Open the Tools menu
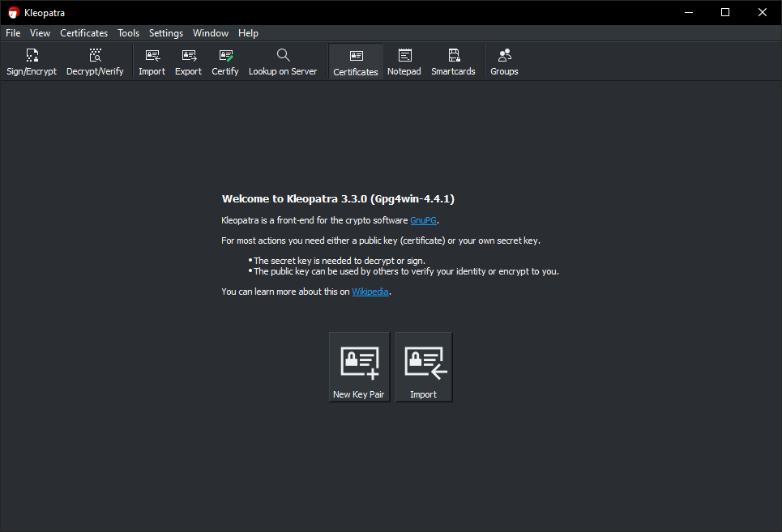The image size is (782, 532). (128, 33)
